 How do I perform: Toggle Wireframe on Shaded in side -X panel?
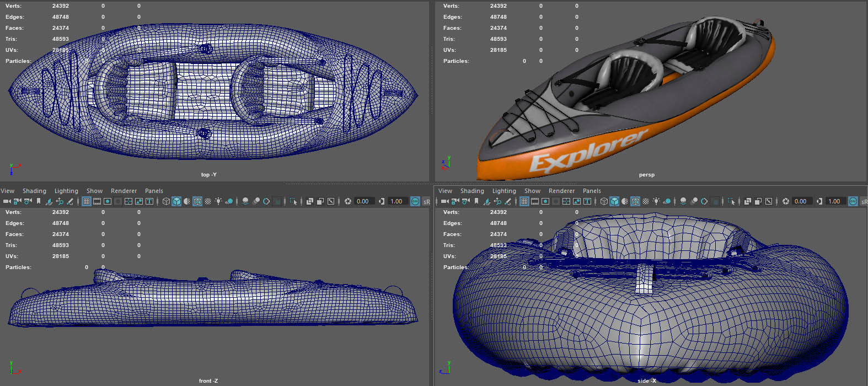click(x=635, y=201)
